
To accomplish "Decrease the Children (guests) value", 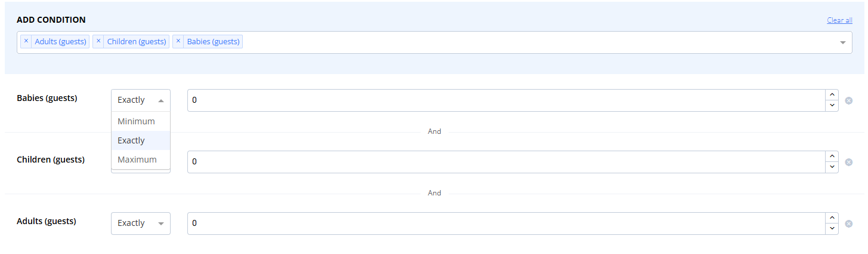I will 832,167.
